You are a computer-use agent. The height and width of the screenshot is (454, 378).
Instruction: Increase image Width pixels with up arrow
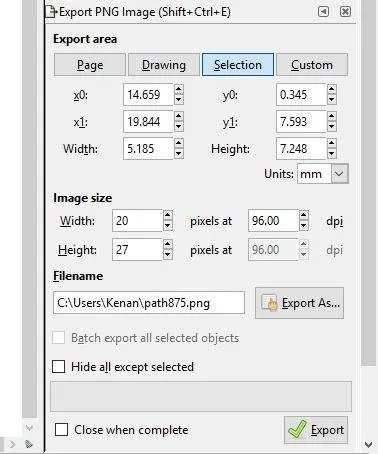(168, 215)
